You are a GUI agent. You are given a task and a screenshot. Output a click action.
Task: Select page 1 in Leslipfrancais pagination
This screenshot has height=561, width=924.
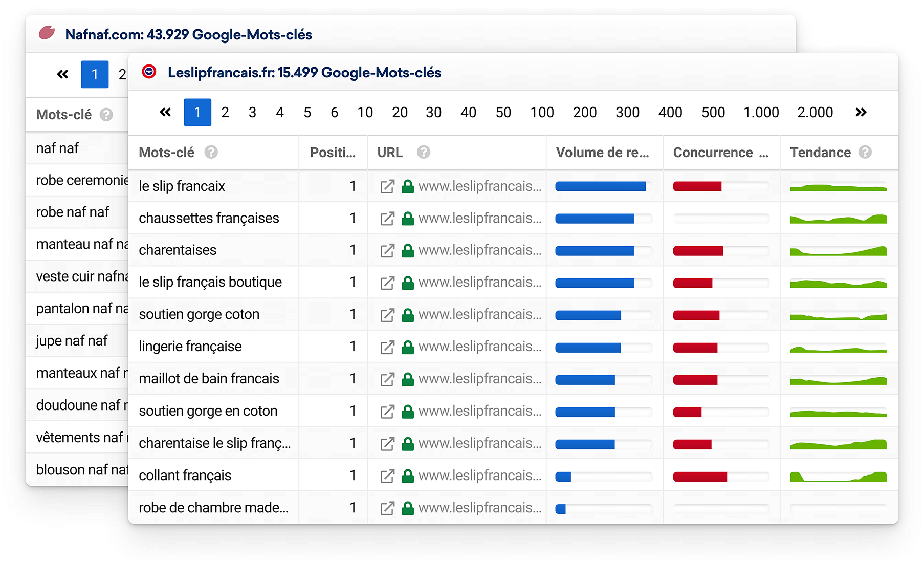[x=197, y=112]
